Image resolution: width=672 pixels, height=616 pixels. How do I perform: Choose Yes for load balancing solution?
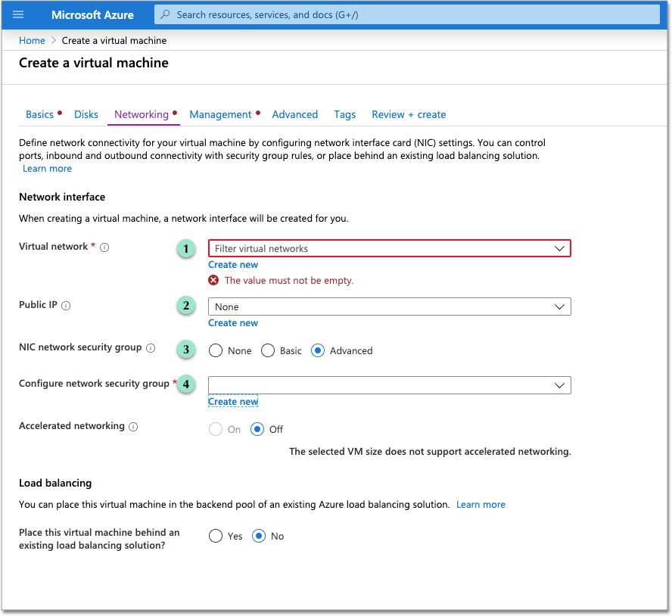[x=215, y=536]
